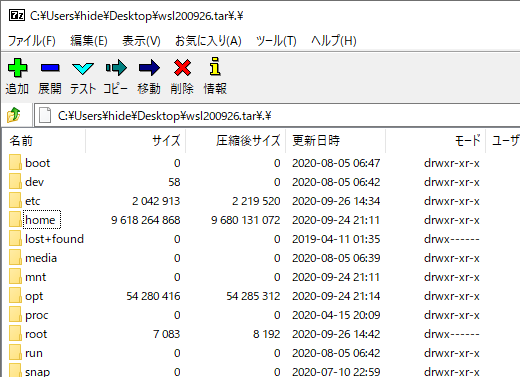Select the snap folder icon
The width and height of the screenshot is (520, 377).
pyautogui.click(x=15, y=371)
